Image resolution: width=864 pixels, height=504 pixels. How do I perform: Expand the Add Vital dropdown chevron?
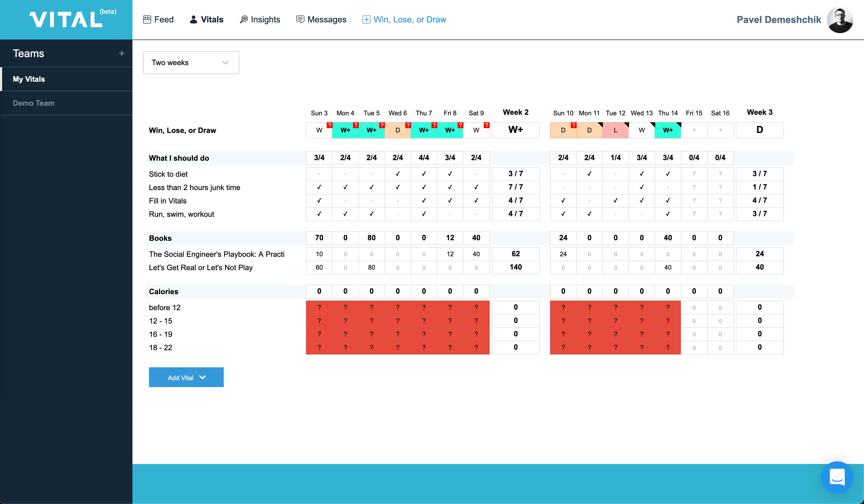pyautogui.click(x=202, y=377)
